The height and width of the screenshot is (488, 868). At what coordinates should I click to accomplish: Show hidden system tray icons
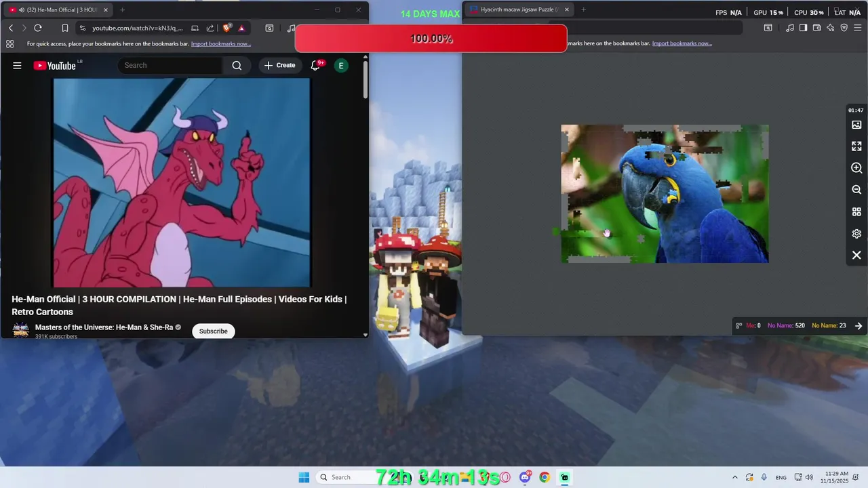click(734, 477)
